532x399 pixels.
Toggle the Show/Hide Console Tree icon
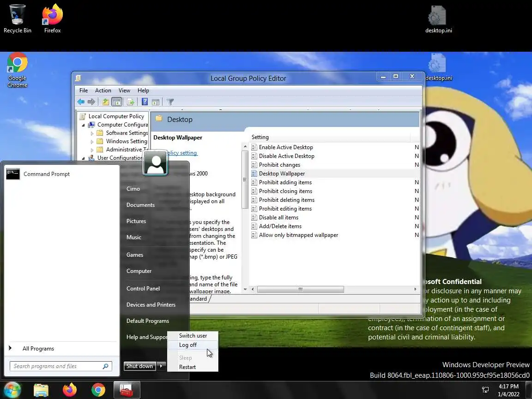click(116, 102)
